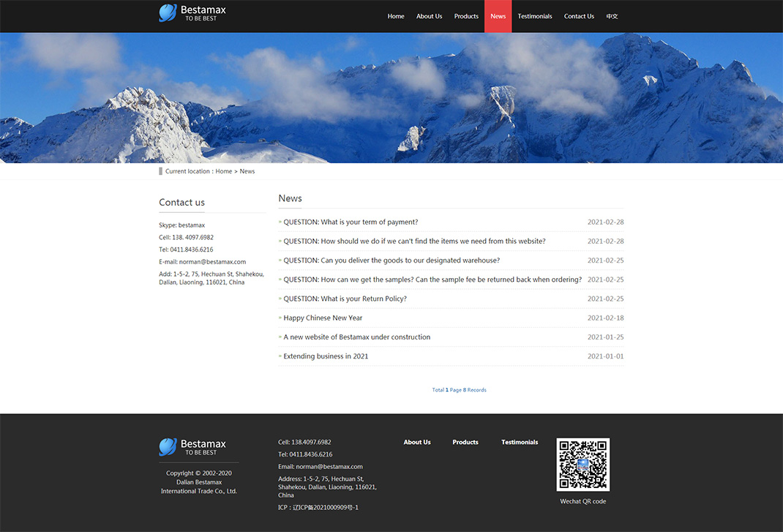
Task: Click the mountain banner image
Action: coord(391,97)
